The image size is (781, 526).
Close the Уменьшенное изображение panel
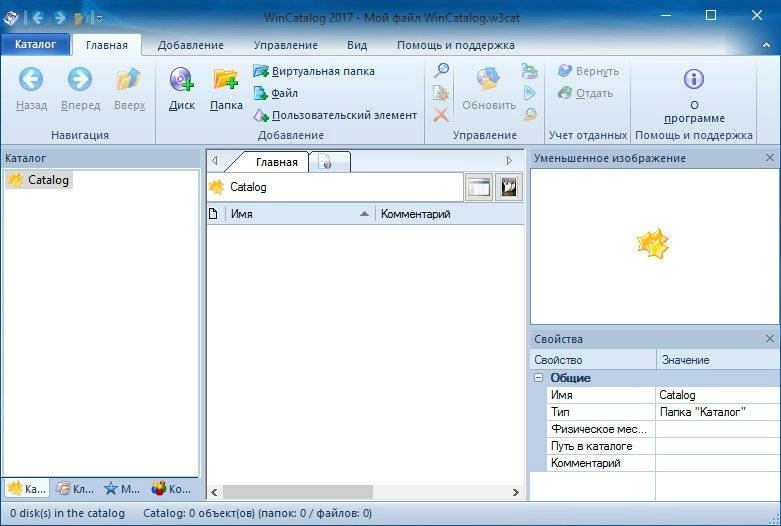(x=770, y=157)
